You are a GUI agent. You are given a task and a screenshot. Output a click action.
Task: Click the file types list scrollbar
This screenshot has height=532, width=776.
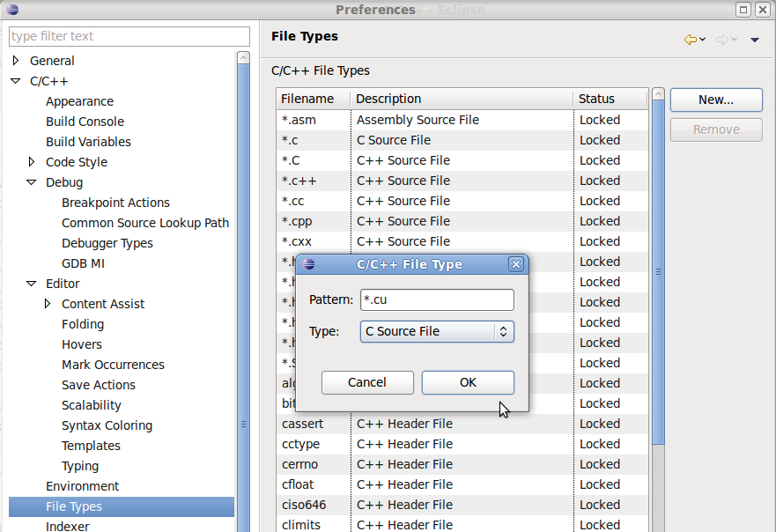[657, 264]
